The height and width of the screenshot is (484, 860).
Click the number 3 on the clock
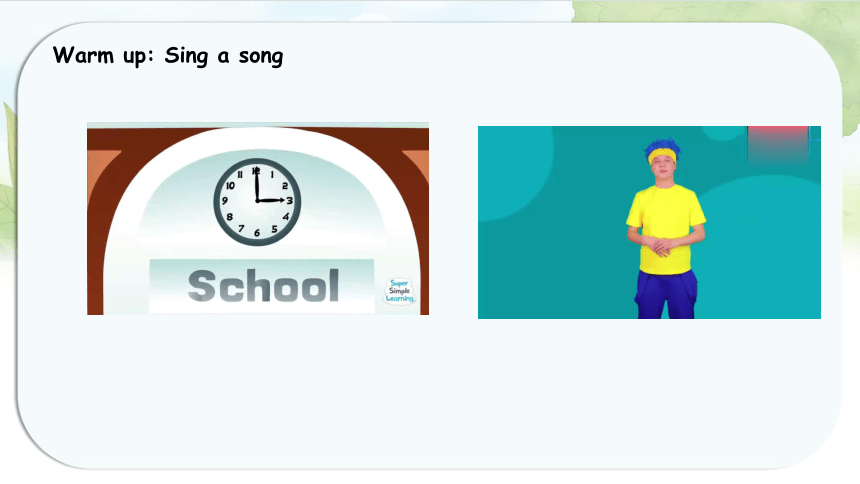[290, 201]
